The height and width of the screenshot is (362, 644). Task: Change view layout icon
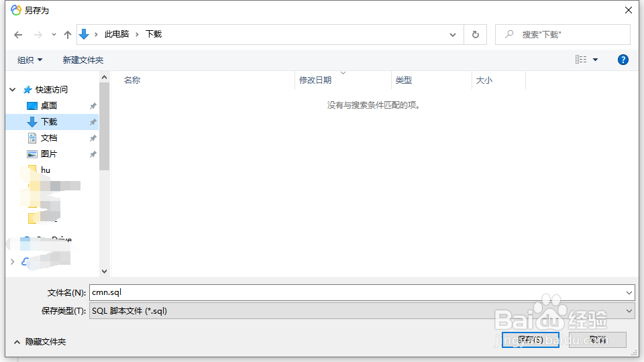click(x=581, y=60)
